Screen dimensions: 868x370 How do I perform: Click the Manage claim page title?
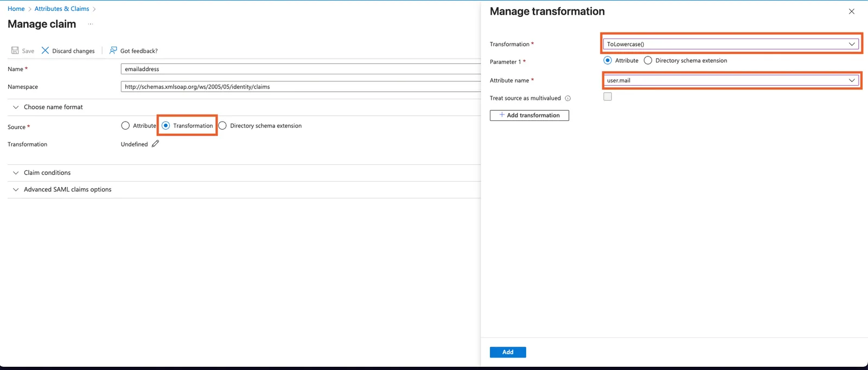point(42,24)
